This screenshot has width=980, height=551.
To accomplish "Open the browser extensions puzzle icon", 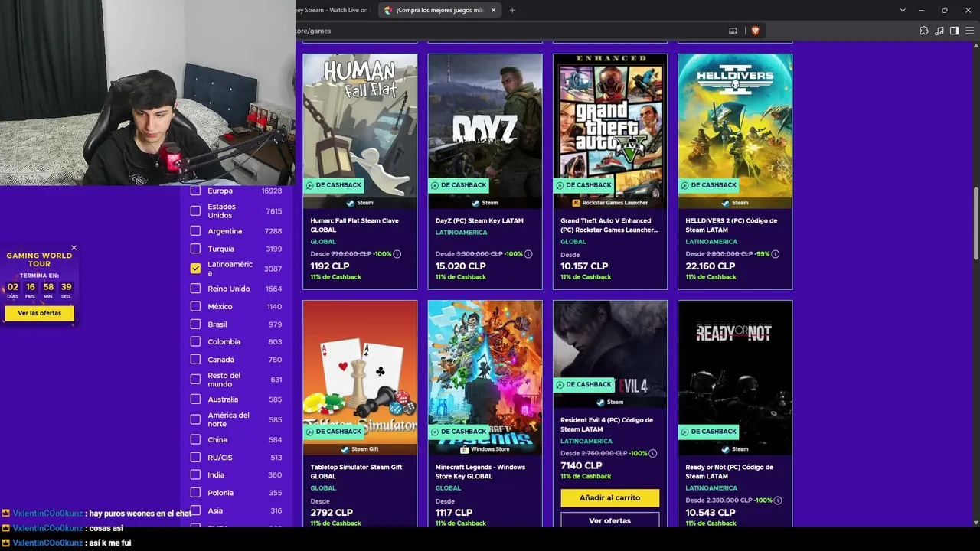I will point(924,31).
